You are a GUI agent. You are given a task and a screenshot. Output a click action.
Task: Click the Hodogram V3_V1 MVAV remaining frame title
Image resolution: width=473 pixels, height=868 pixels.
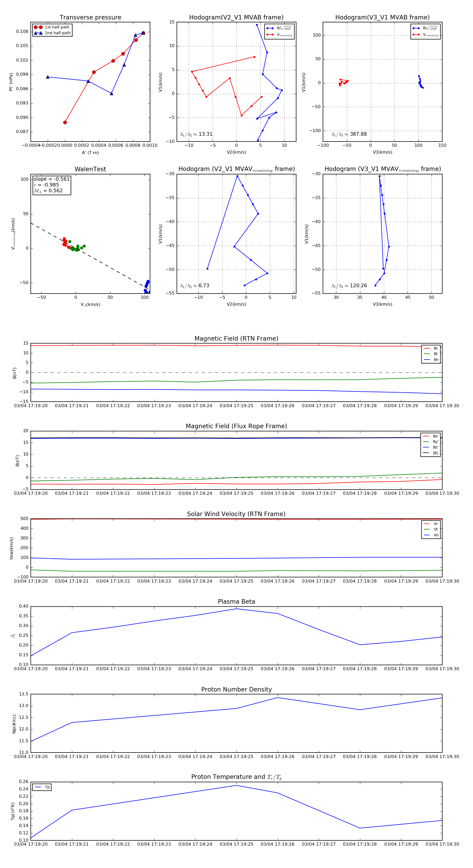pyautogui.click(x=382, y=169)
